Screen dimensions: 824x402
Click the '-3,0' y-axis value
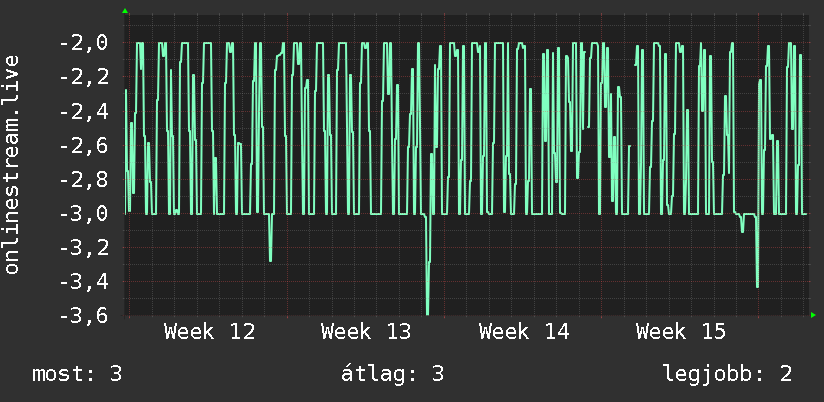point(84,214)
